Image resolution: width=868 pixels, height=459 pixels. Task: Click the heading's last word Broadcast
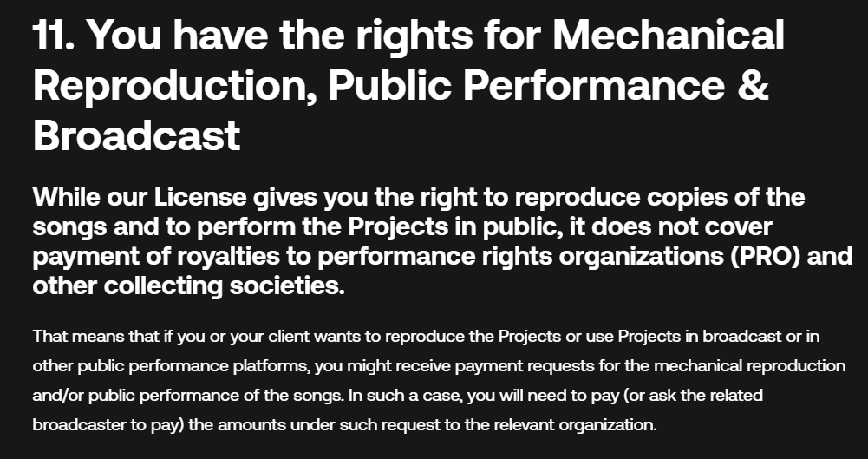(136, 135)
